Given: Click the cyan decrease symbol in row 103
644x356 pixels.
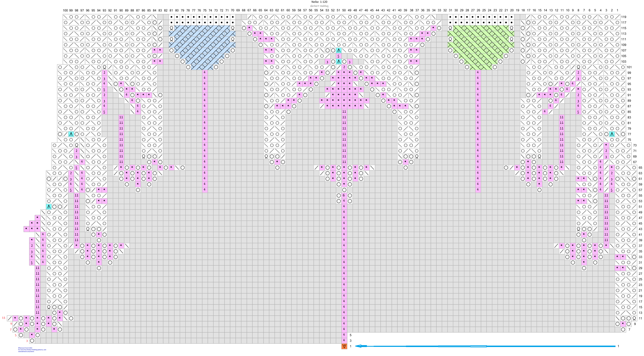Looking at the screenshot, I should (x=339, y=62).
